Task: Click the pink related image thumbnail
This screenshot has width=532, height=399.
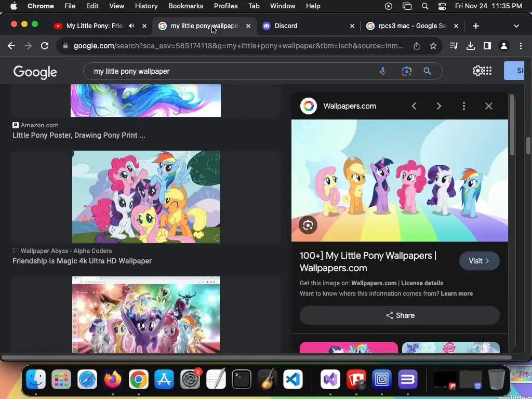Action: coord(349,348)
